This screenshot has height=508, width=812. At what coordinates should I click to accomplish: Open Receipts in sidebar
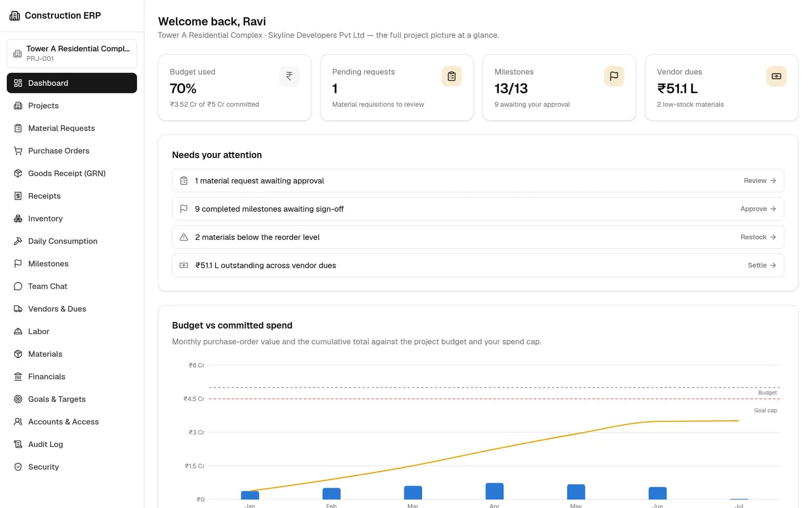point(72,196)
